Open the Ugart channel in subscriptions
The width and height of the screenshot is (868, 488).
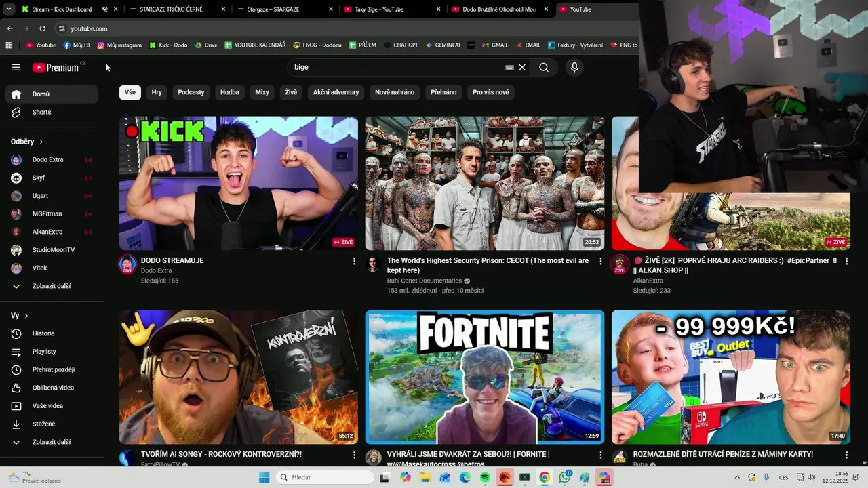tap(52, 196)
